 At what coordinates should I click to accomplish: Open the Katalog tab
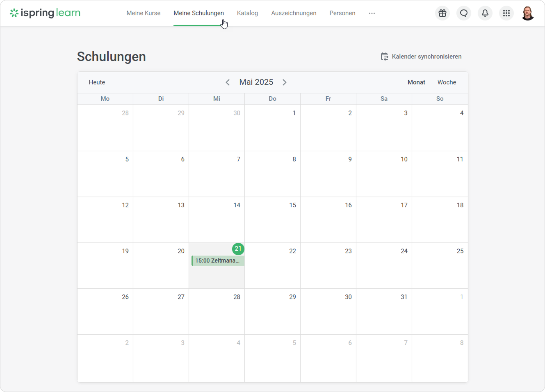click(x=247, y=13)
